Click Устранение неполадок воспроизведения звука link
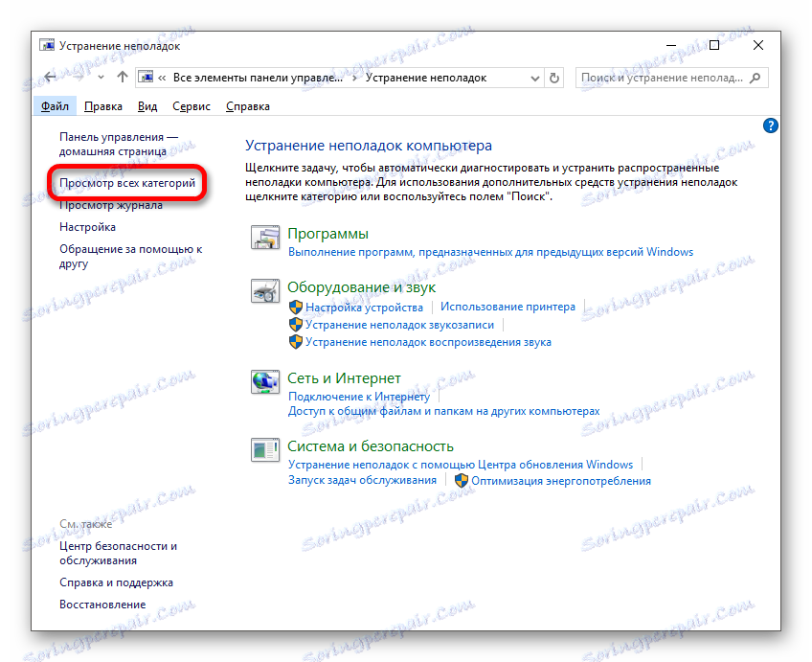 [x=428, y=342]
